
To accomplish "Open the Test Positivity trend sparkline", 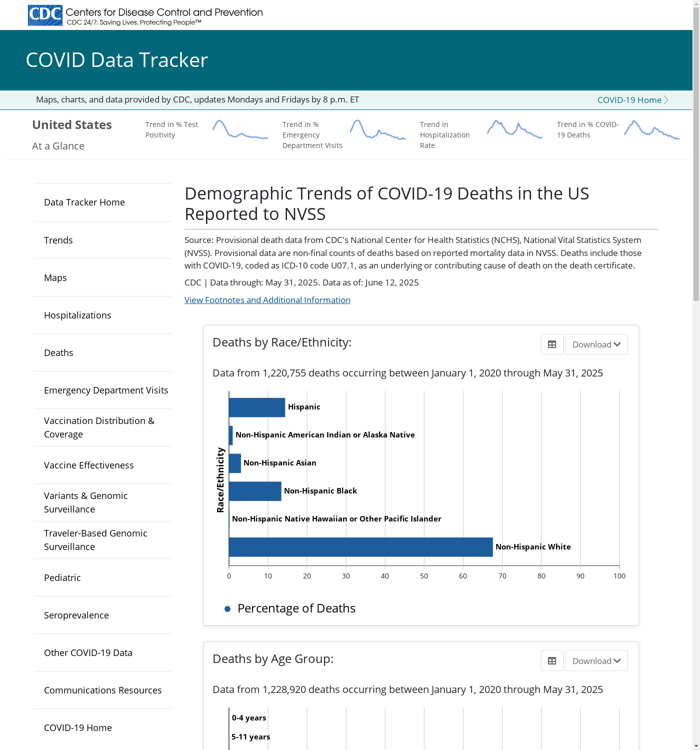I will tap(240, 129).
